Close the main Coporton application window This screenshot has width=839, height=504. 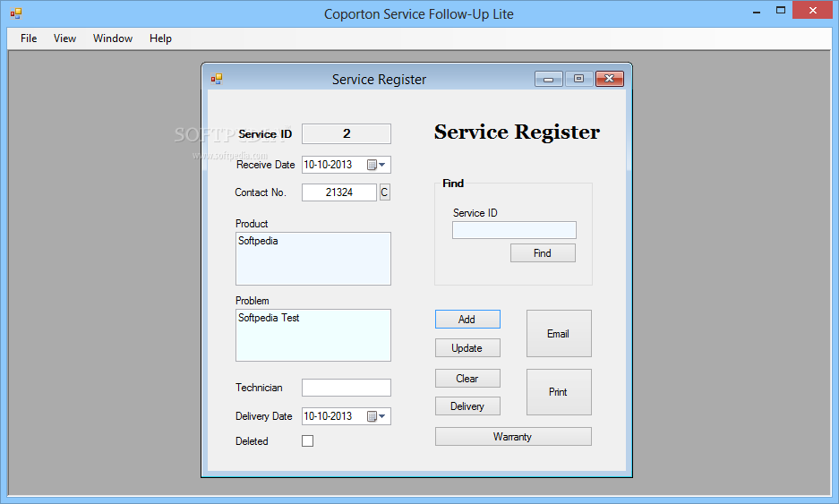813,11
